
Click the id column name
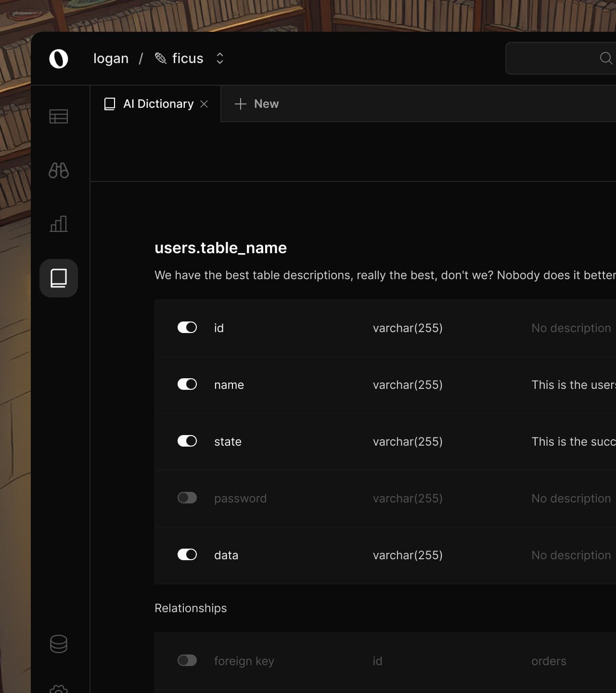click(x=219, y=328)
